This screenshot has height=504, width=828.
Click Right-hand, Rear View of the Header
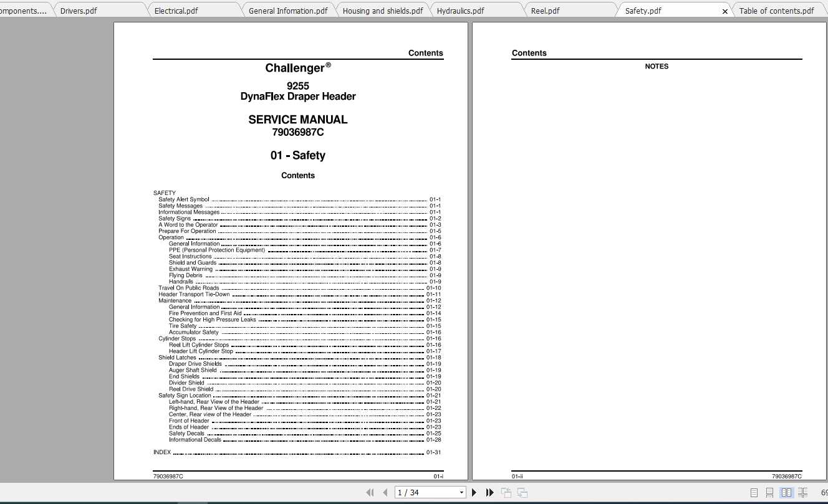point(305,408)
